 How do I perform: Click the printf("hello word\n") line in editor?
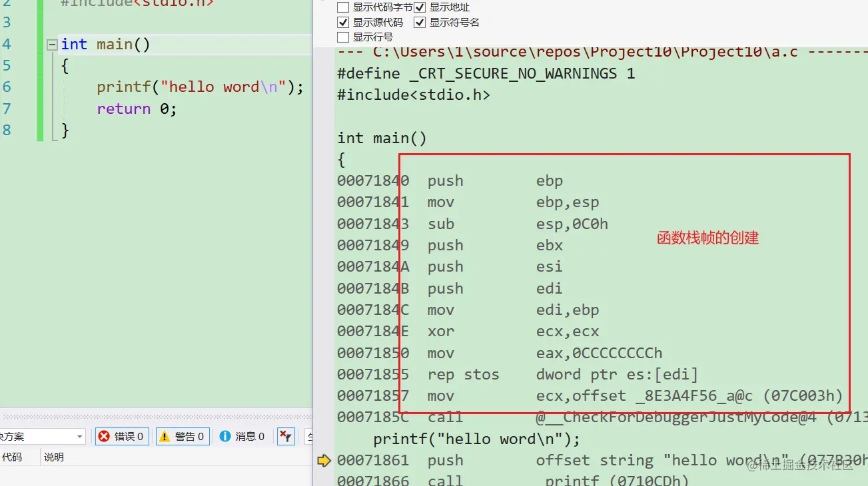pyautogui.click(x=200, y=87)
